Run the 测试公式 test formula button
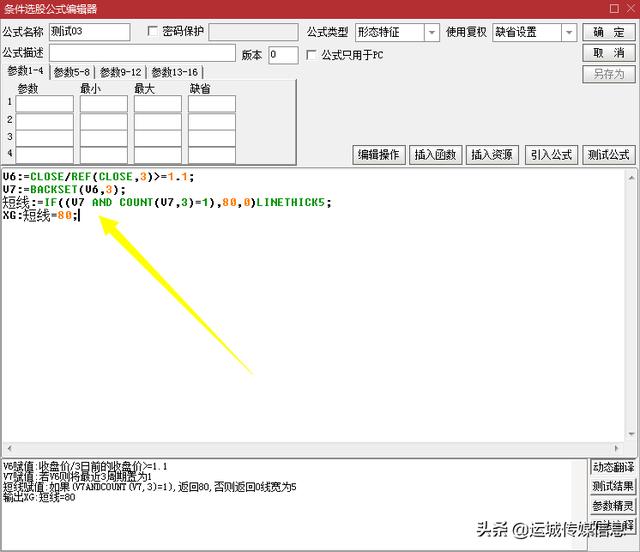The width and height of the screenshot is (640, 552). [x=609, y=155]
